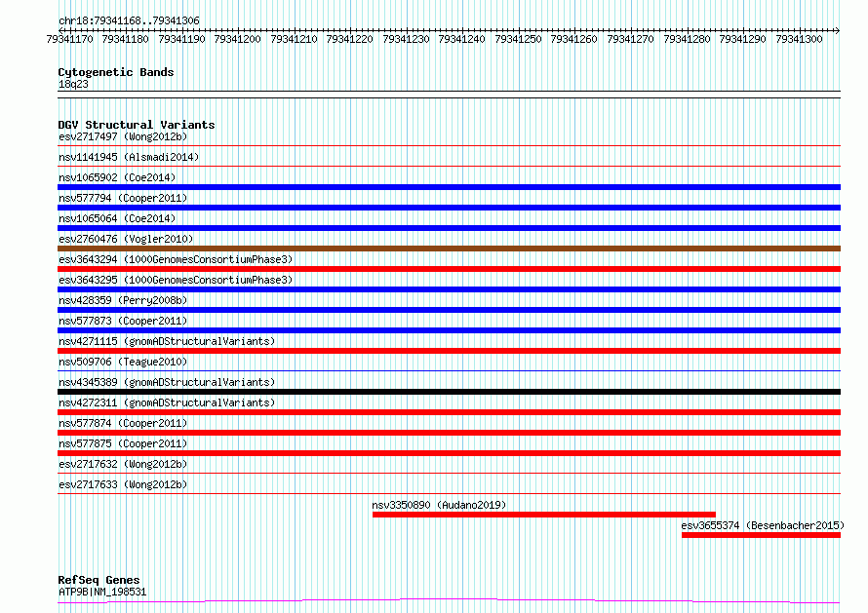
Task: Select the nsv1065902 (Coe2014) label
Action: click(117, 177)
